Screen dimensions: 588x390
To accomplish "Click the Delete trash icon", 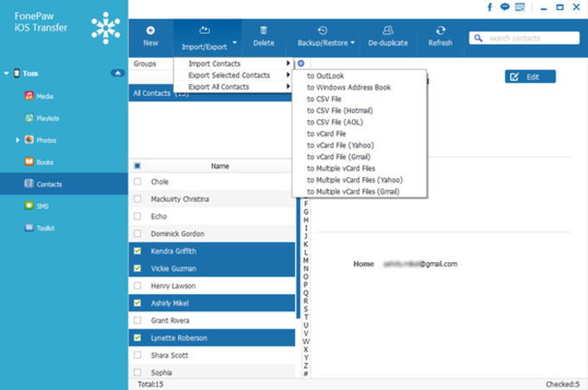I will (x=264, y=30).
